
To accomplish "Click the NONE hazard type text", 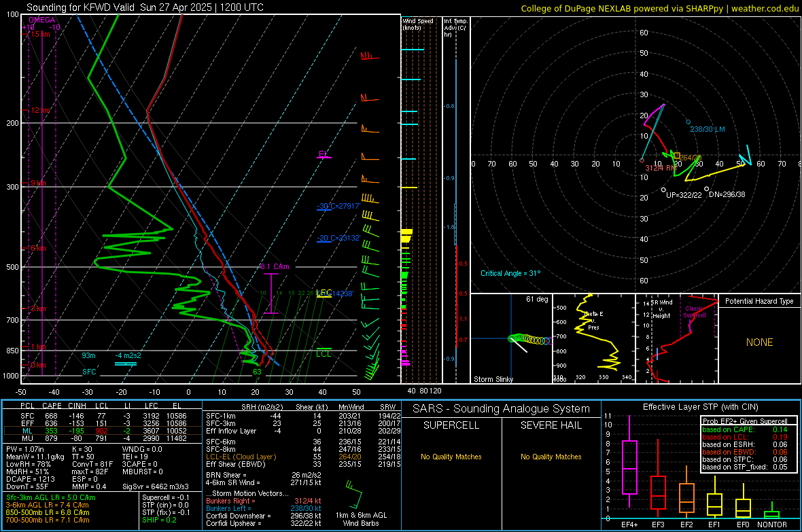I will click(x=759, y=342).
